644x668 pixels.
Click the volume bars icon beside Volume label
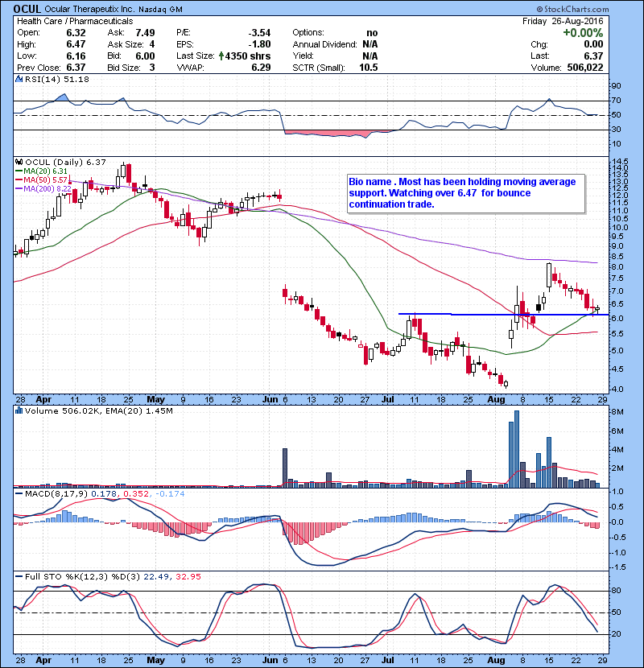[x=19, y=410]
